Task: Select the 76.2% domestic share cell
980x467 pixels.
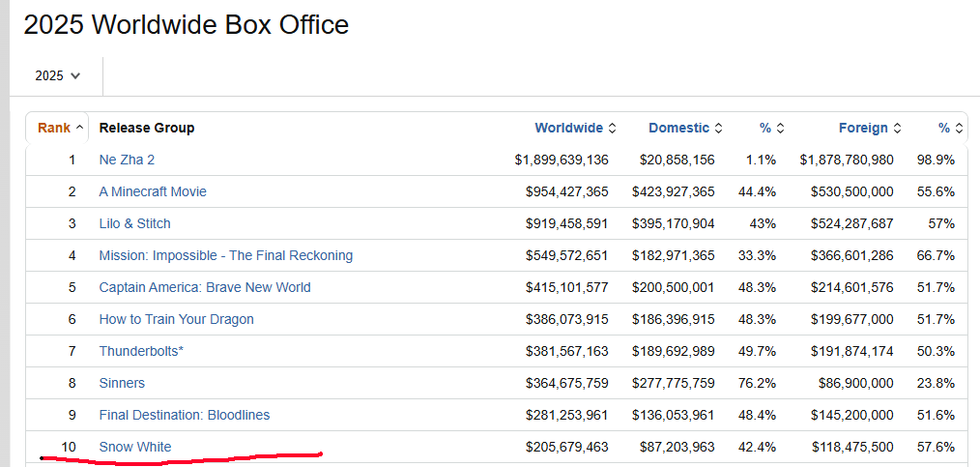Action: tap(757, 383)
